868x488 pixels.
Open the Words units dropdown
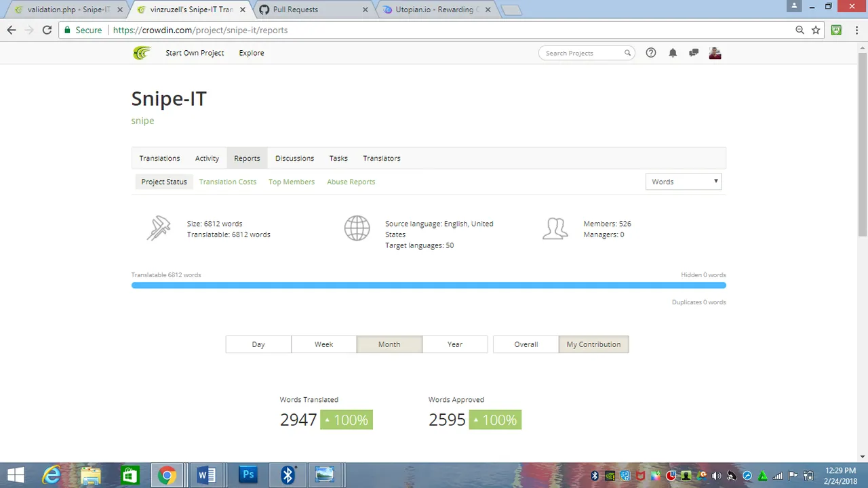pos(684,182)
